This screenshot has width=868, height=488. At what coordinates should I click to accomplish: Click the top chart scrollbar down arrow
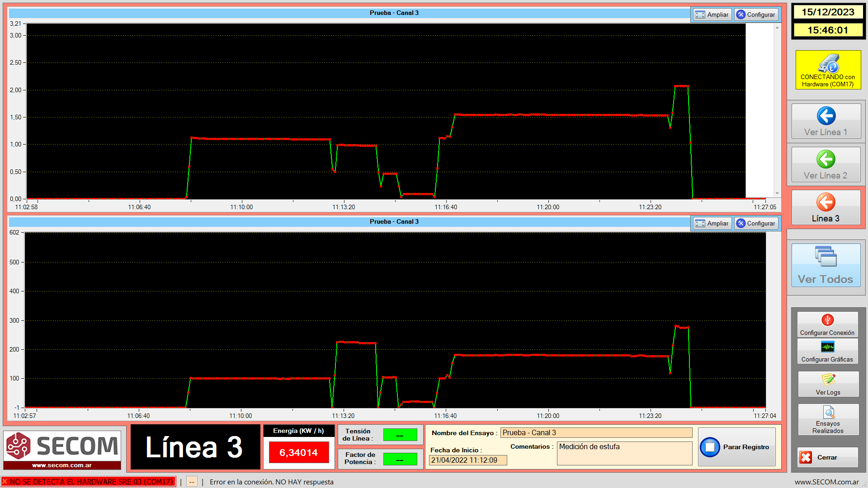(x=777, y=193)
